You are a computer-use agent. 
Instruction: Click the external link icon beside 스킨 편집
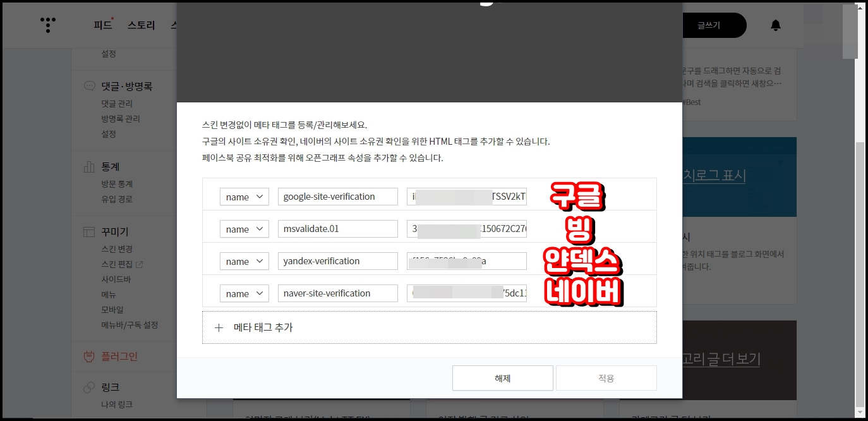tap(140, 264)
